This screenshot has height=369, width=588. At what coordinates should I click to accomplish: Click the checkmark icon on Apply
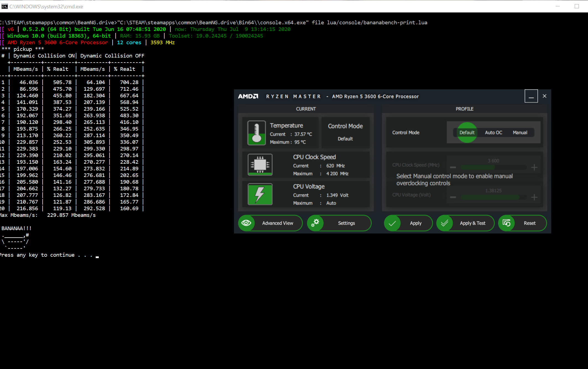point(392,223)
